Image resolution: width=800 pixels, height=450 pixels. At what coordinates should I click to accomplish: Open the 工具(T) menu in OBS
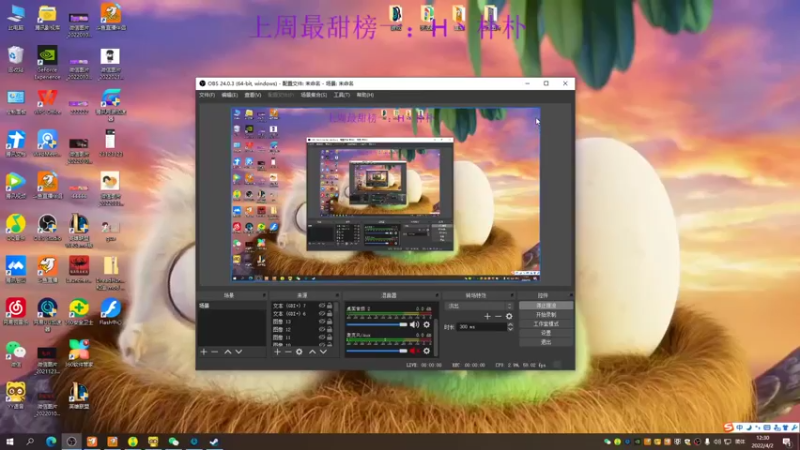(x=341, y=95)
